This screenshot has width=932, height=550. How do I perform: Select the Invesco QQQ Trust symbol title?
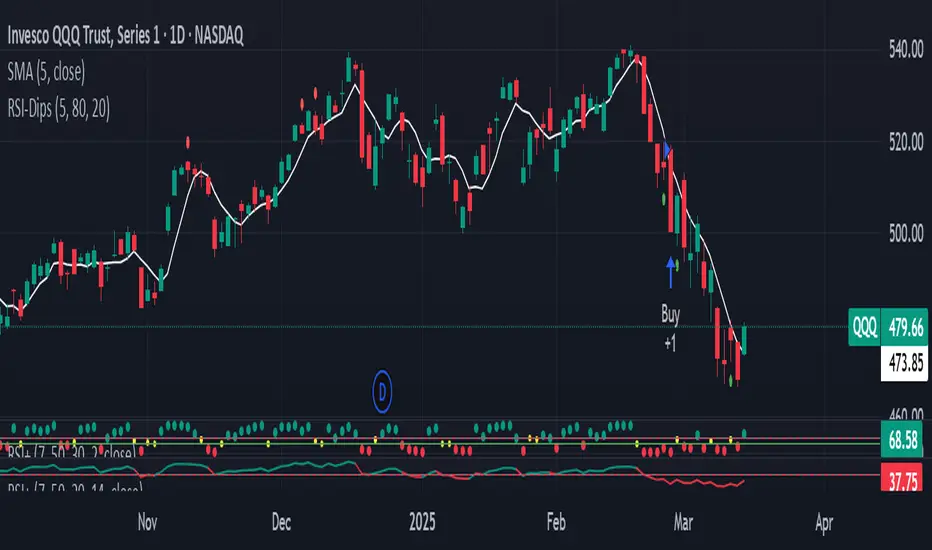pos(125,36)
